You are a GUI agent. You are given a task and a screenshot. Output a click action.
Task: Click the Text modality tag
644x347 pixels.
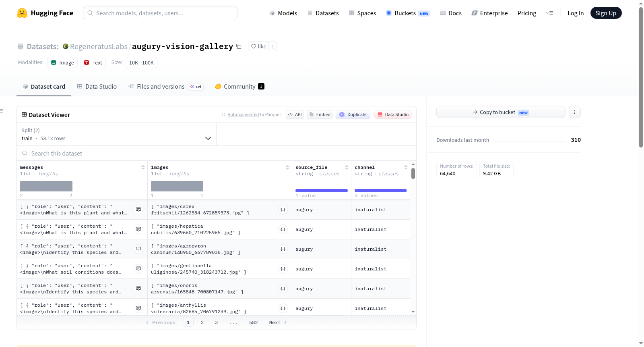click(x=93, y=62)
